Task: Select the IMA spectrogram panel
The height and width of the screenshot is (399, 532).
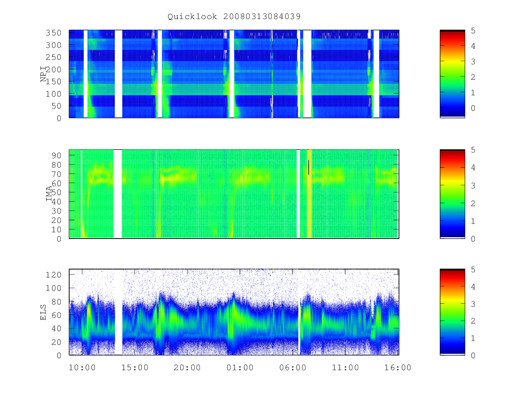Action: coord(234,194)
